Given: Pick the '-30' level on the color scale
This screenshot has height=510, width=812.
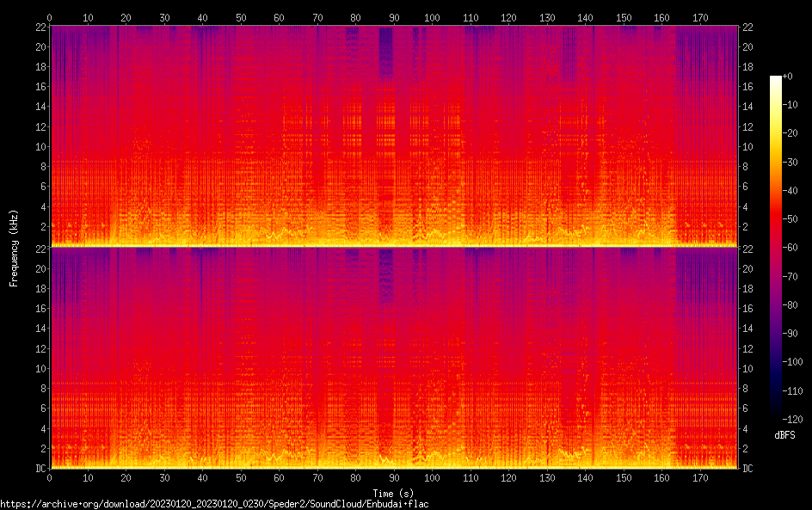Looking at the screenshot, I should point(788,162).
